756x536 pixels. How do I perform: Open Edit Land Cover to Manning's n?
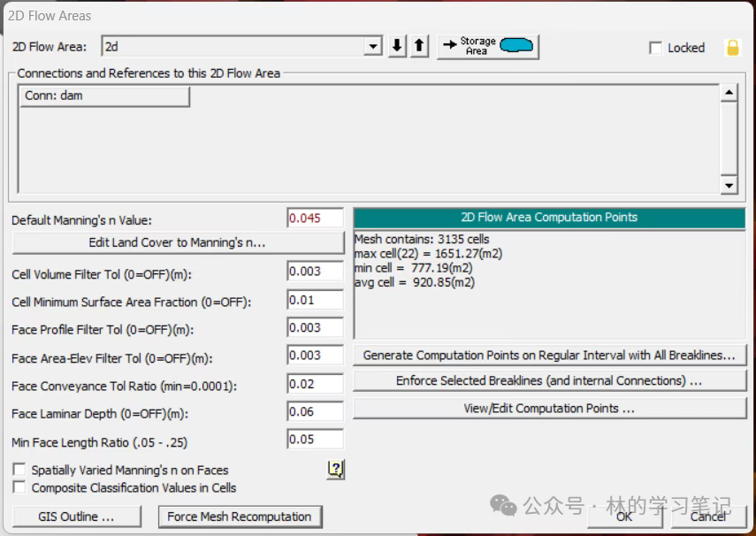tap(178, 242)
